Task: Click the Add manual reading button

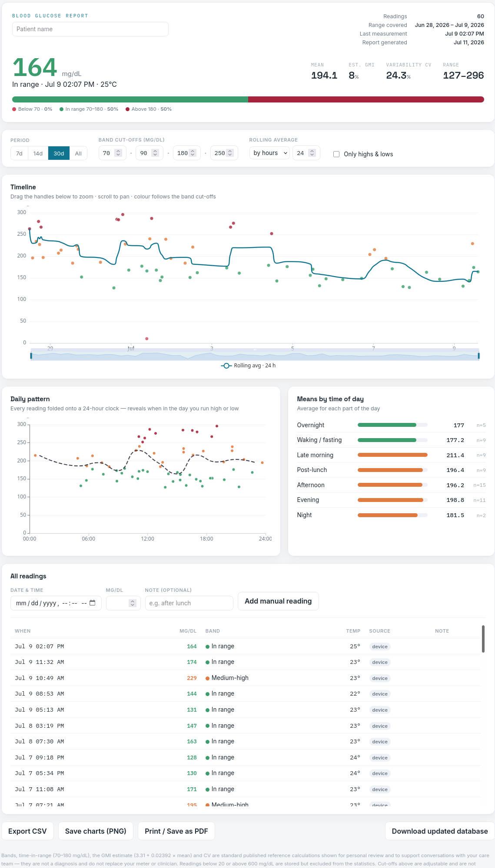Action: pyautogui.click(x=278, y=601)
